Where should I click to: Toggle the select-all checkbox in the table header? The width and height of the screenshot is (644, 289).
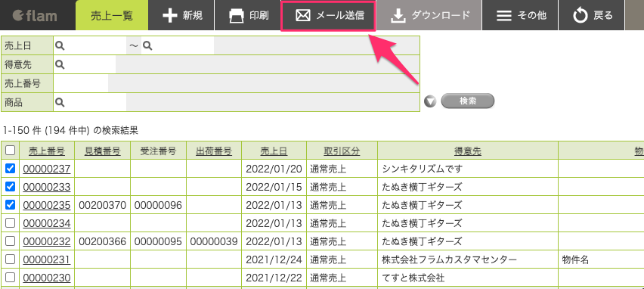pyautogui.click(x=11, y=151)
